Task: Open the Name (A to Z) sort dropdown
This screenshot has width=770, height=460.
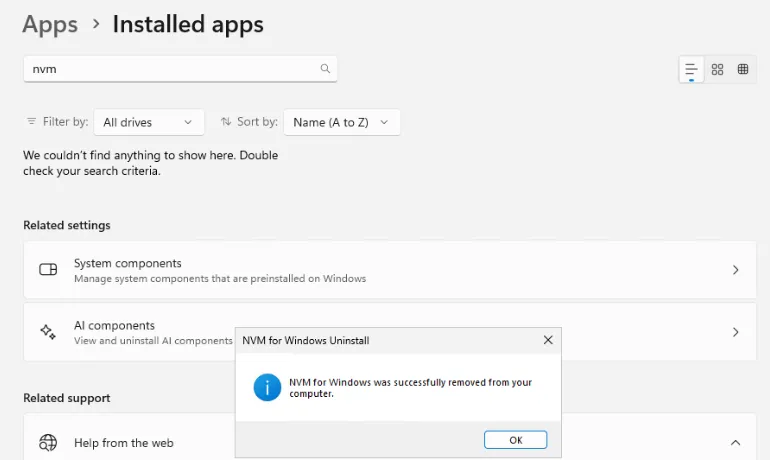Action: pyautogui.click(x=342, y=122)
